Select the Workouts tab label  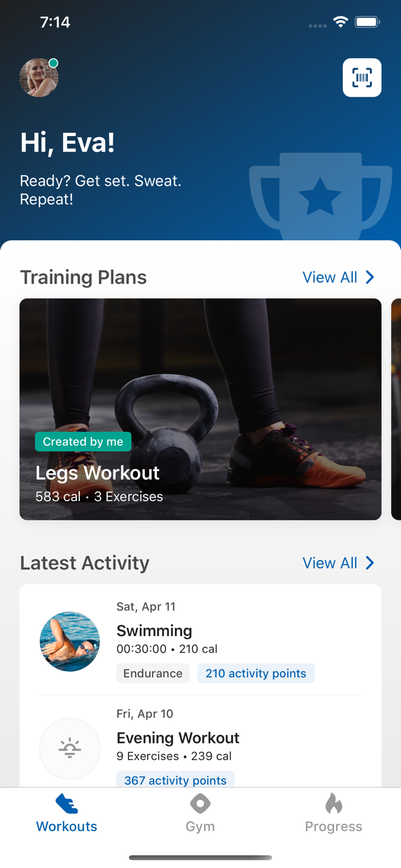click(67, 826)
